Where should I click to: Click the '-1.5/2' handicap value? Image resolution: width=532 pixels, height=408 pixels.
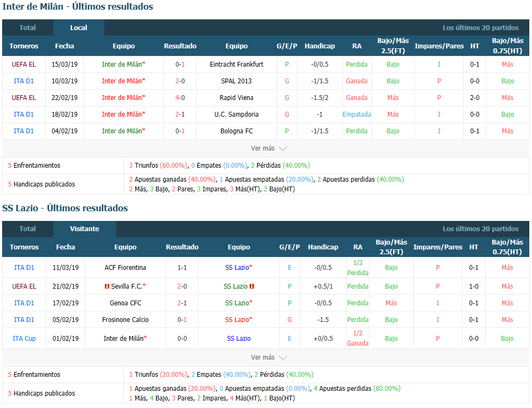320,98
